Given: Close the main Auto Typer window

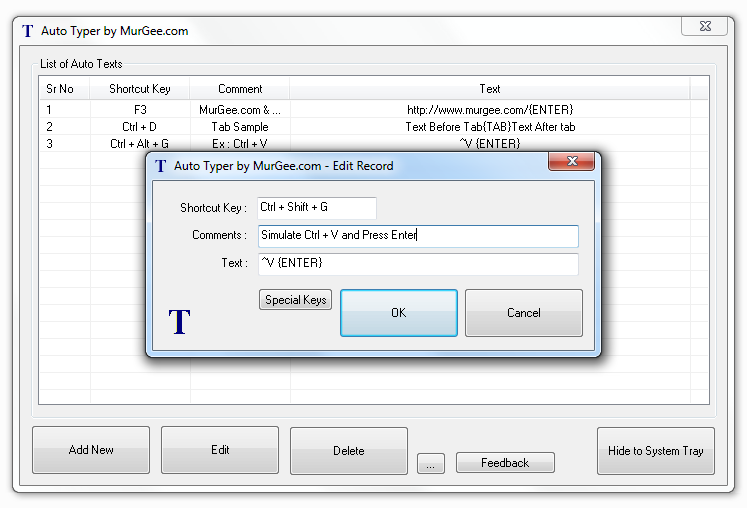Looking at the screenshot, I should pyautogui.click(x=705, y=26).
